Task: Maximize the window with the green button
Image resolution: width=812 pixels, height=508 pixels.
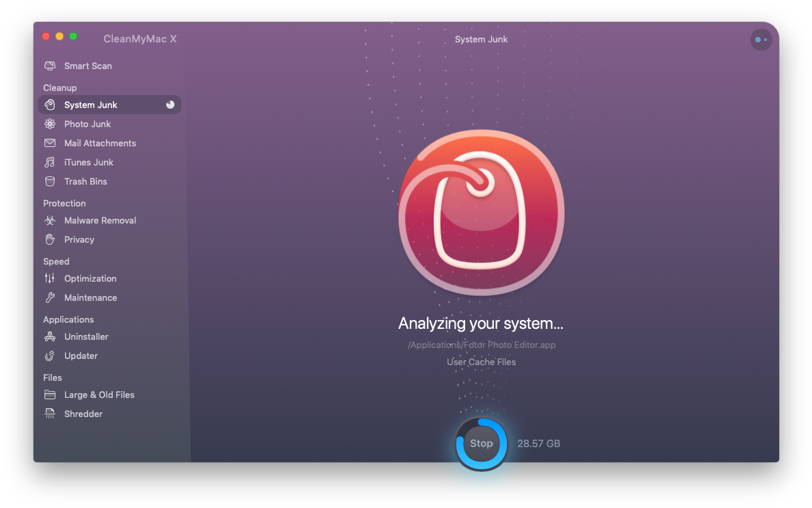Action: click(x=73, y=36)
